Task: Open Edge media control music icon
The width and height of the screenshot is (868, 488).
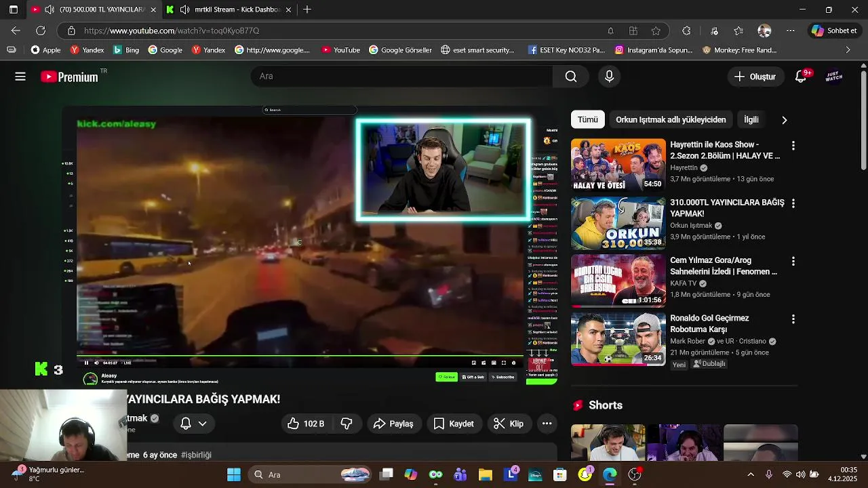Action: tap(714, 30)
